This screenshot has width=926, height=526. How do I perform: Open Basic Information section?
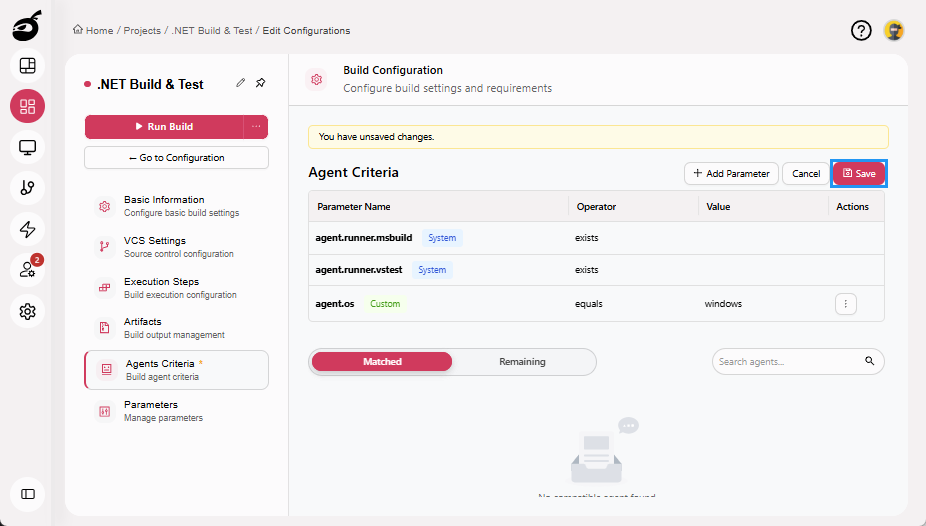177,206
